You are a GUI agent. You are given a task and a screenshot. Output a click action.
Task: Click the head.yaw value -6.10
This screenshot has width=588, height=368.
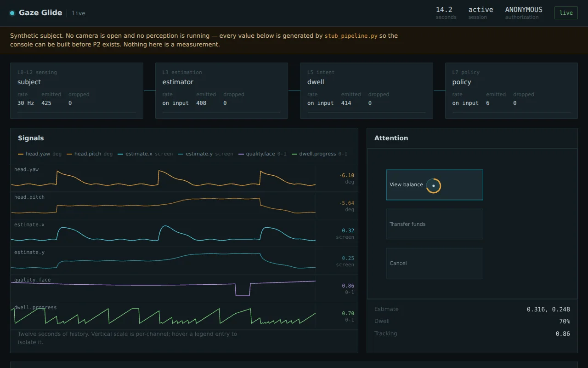coord(346,175)
